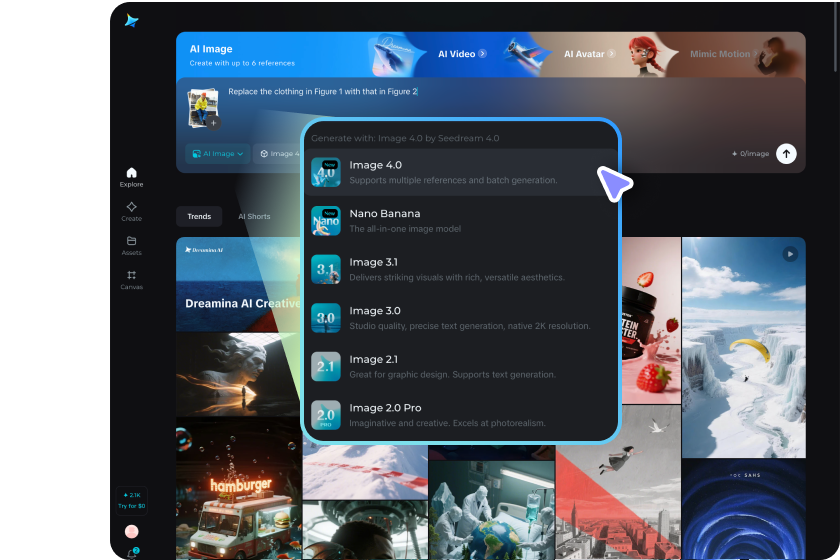Open the Dreamina AI Creative banner card
840x560 pixels.
tap(238, 285)
